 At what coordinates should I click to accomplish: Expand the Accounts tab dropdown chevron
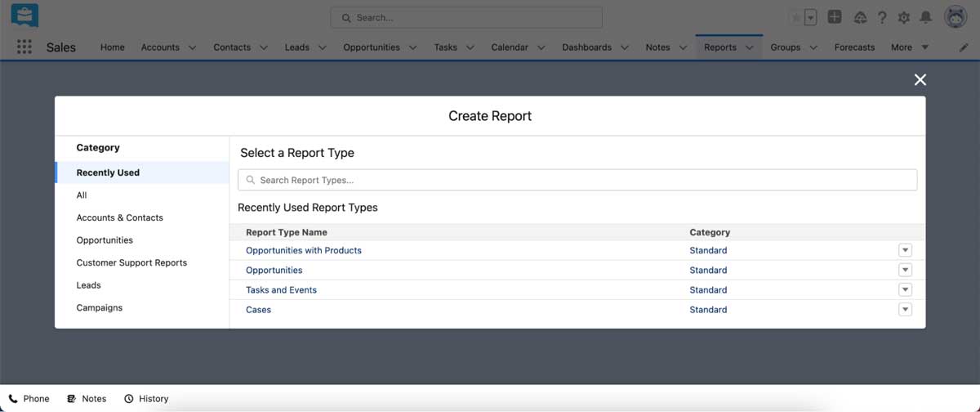pos(193,47)
